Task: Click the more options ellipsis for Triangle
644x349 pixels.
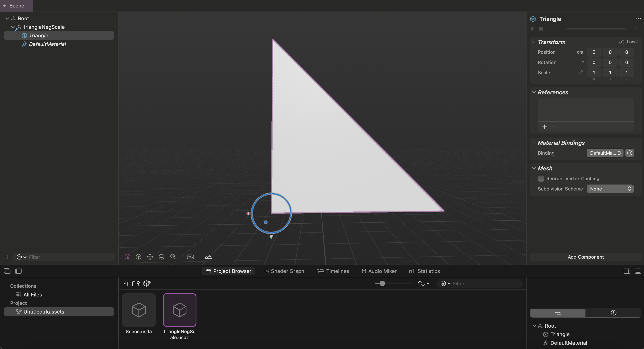Action: tap(638, 19)
